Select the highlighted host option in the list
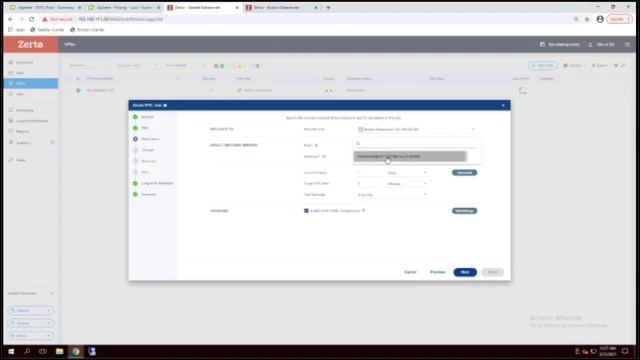Screen dimensions: 640x360 point(410,156)
